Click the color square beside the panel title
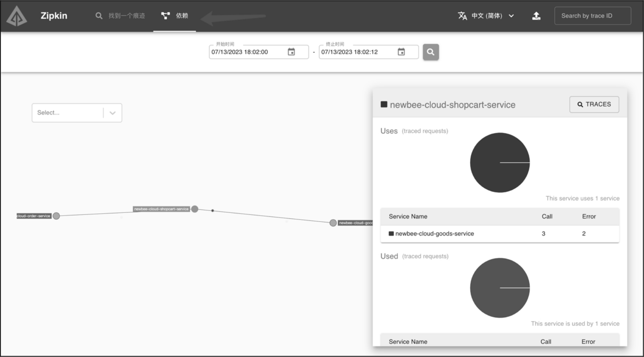644x357 pixels. [384, 104]
